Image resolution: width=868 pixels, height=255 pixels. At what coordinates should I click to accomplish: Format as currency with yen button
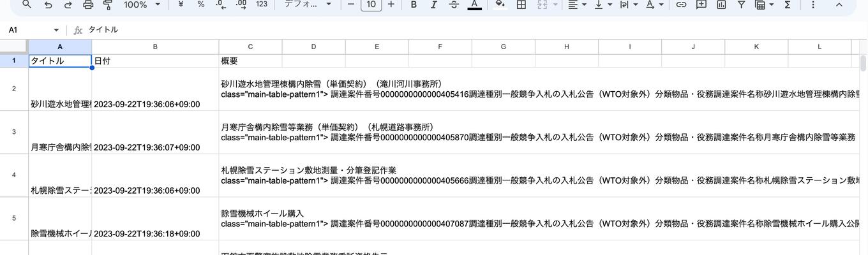pos(181,4)
